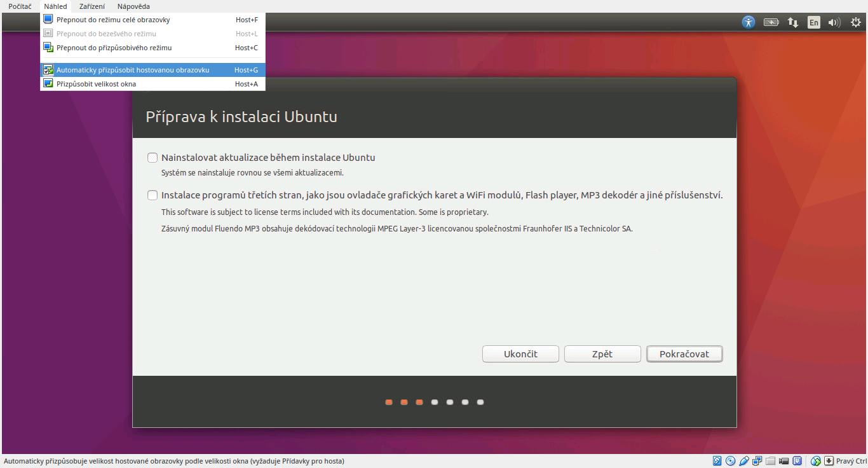
Task: Click the Host+F shortcut label
Action: 247,20
